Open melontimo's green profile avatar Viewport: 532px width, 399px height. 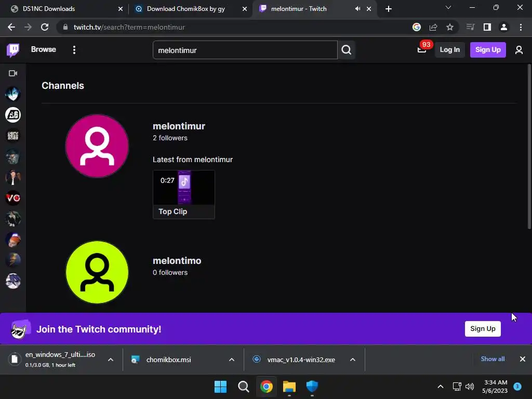[97, 272]
